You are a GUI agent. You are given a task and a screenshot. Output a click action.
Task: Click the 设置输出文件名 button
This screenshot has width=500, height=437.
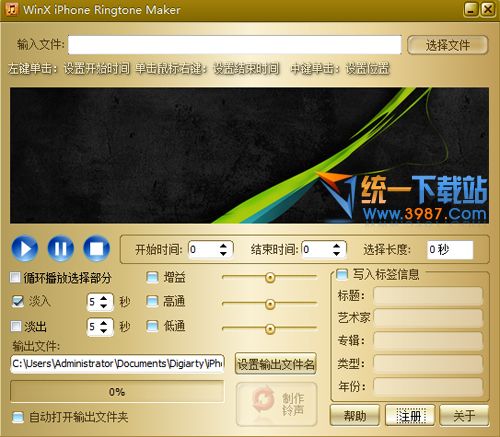276,364
